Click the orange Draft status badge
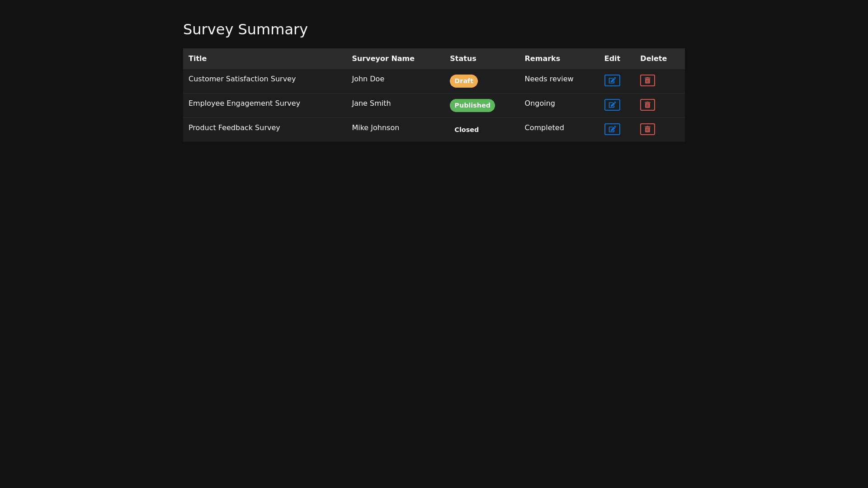This screenshot has width=868, height=488. pyautogui.click(x=463, y=81)
